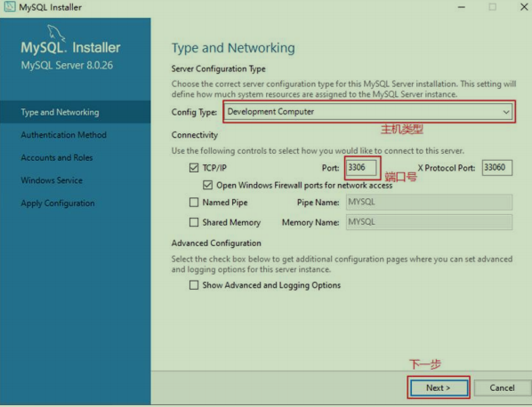The height and width of the screenshot is (407, 532).
Task: Click the X Protocol Port field
Action: [497, 167]
